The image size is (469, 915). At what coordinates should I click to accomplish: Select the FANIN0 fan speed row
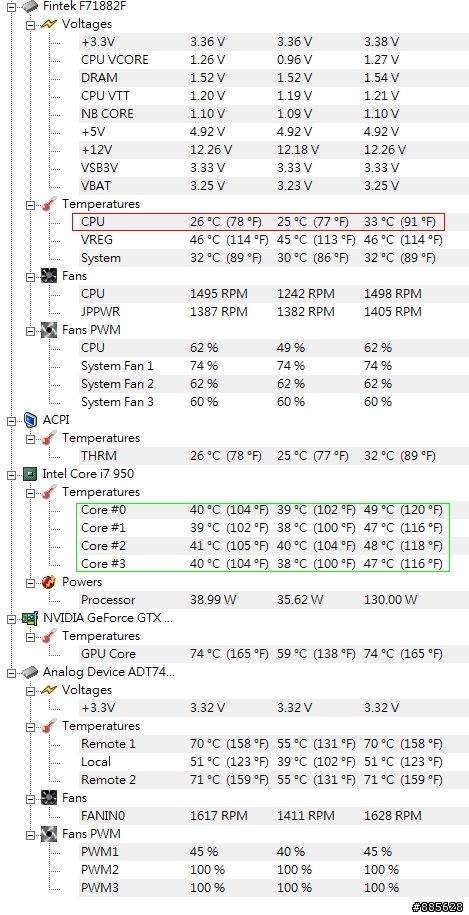[273, 816]
